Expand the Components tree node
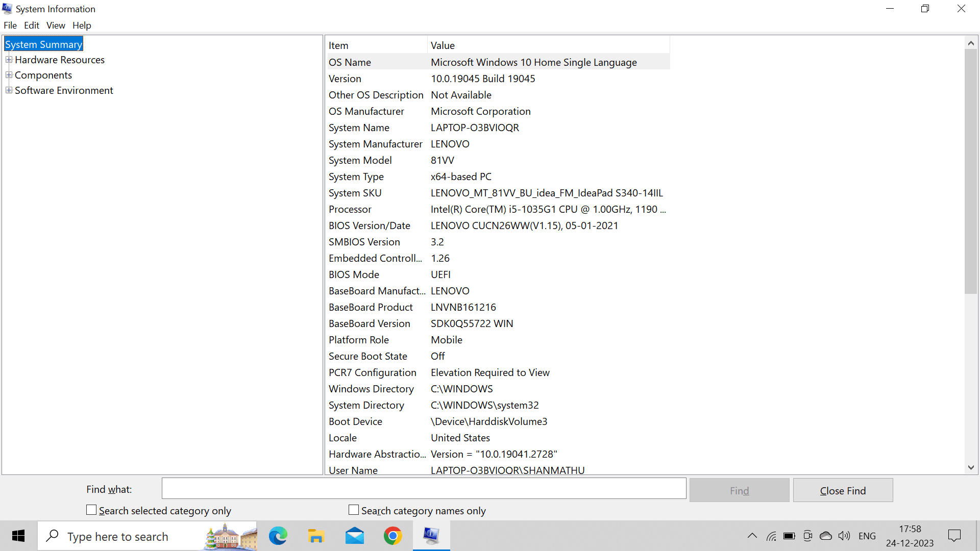980x551 pixels. click(x=9, y=75)
